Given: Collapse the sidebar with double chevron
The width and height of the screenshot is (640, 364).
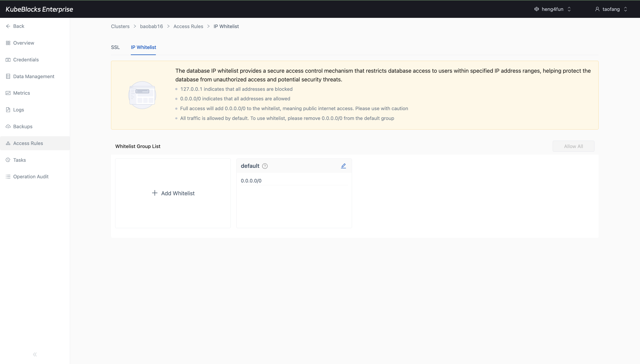Looking at the screenshot, I should [35, 354].
